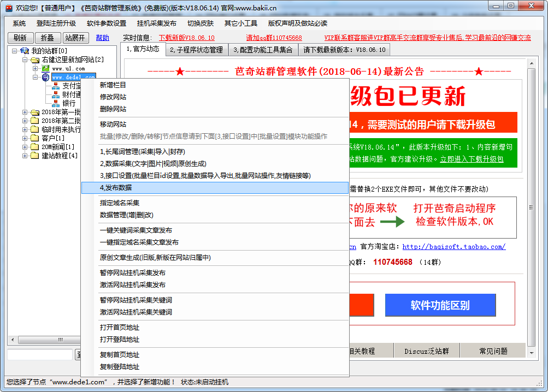
Task: Click the 建站教程 folder icon
Action: coord(35,156)
